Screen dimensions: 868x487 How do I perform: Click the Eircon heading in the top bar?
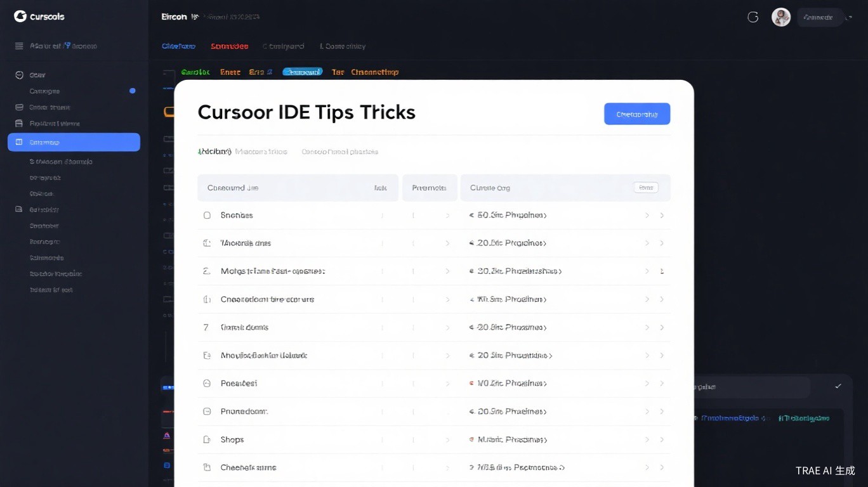coord(174,16)
